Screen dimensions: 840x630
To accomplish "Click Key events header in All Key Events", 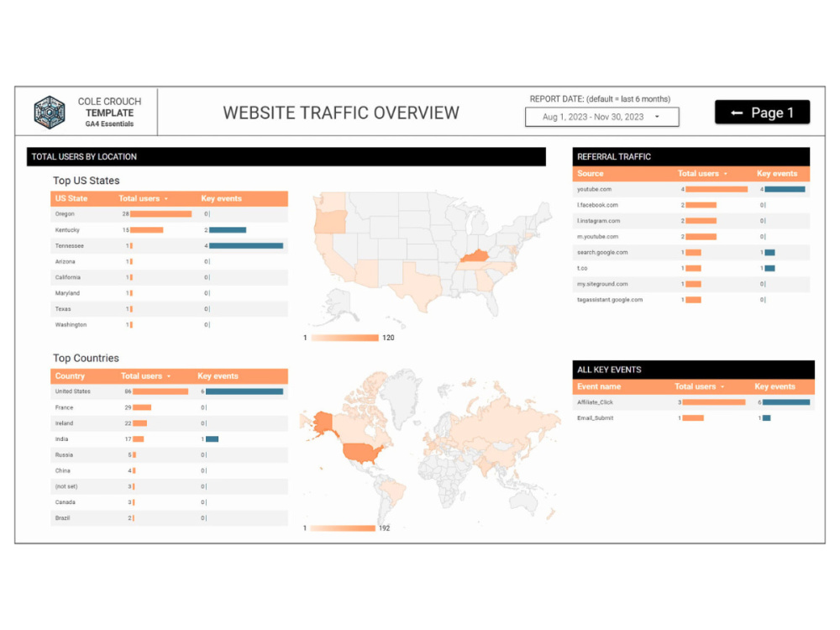I will [x=774, y=386].
